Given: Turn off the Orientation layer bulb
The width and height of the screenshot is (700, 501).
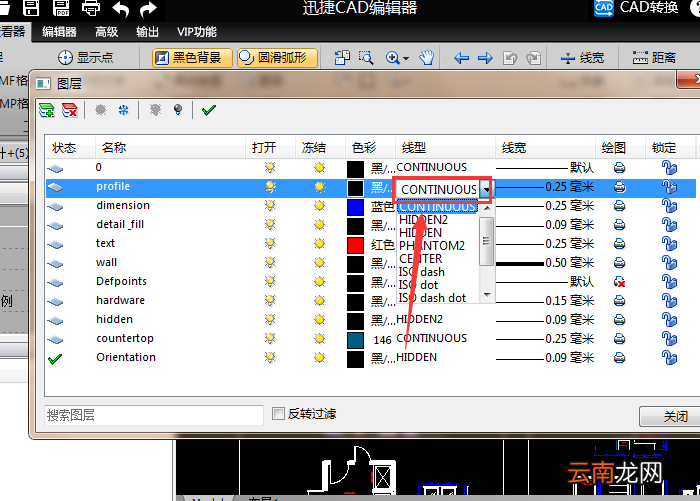Looking at the screenshot, I should point(270,358).
